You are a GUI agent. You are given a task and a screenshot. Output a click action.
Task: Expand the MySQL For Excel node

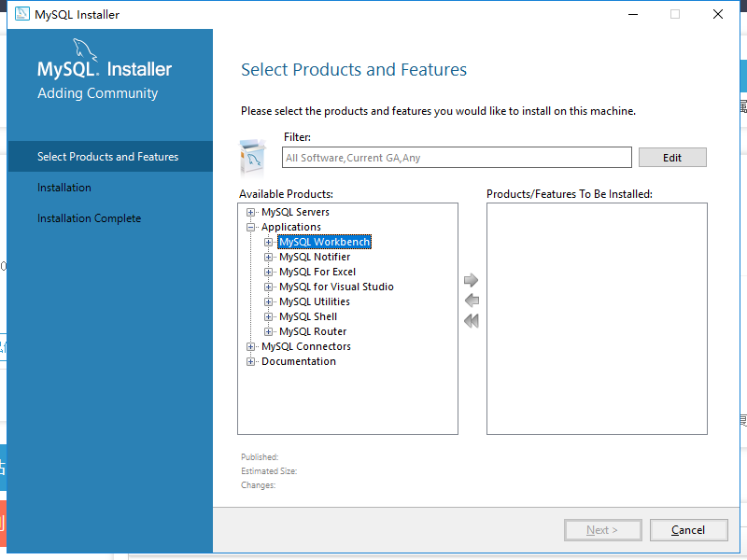click(268, 272)
